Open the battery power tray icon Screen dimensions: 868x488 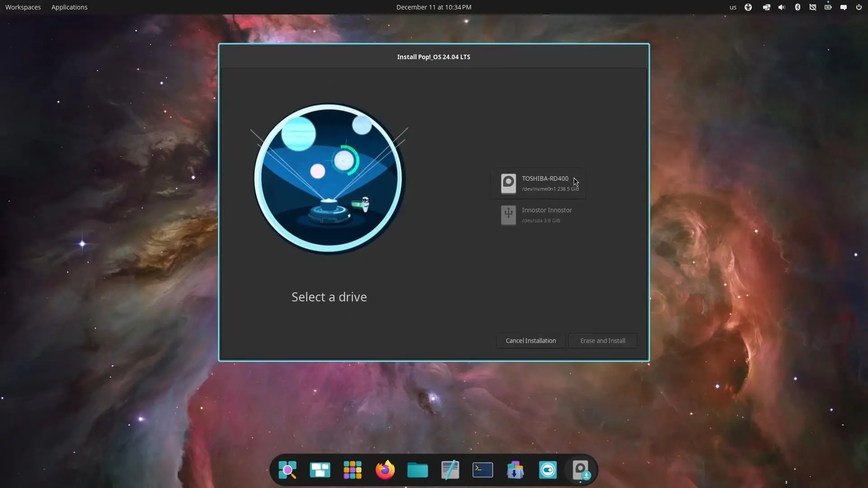click(x=828, y=7)
